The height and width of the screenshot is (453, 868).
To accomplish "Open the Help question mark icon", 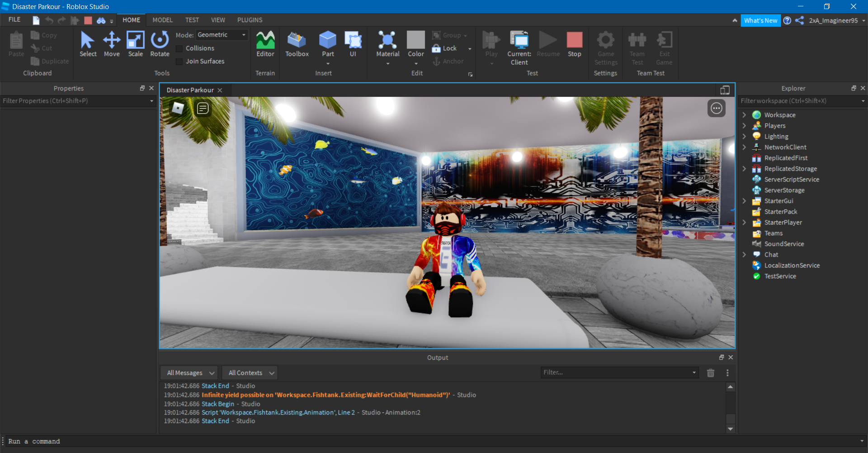I will pyautogui.click(x=787, y=20).
